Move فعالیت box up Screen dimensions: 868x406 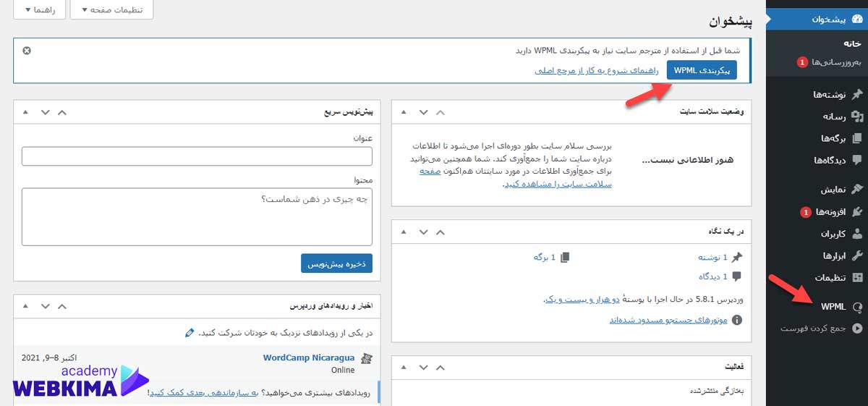(441, 366)
